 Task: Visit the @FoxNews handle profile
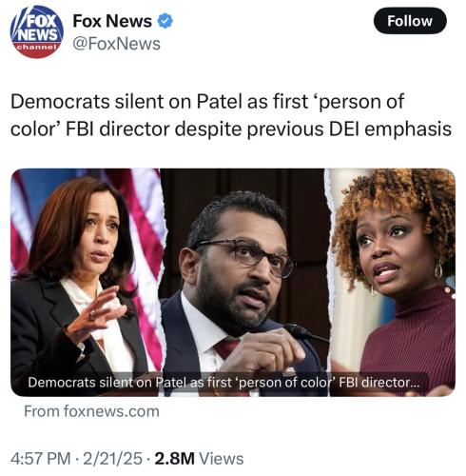pyautogui.click(x=116, y=44)
